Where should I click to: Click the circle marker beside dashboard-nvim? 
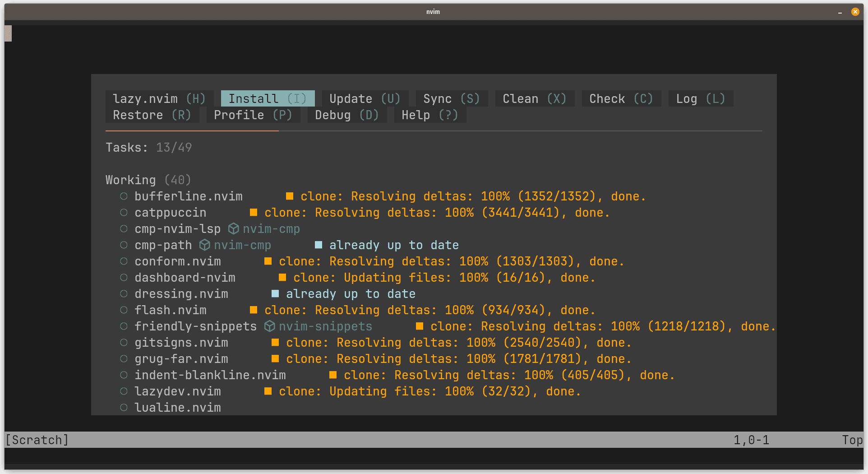(x=124, y=278)
